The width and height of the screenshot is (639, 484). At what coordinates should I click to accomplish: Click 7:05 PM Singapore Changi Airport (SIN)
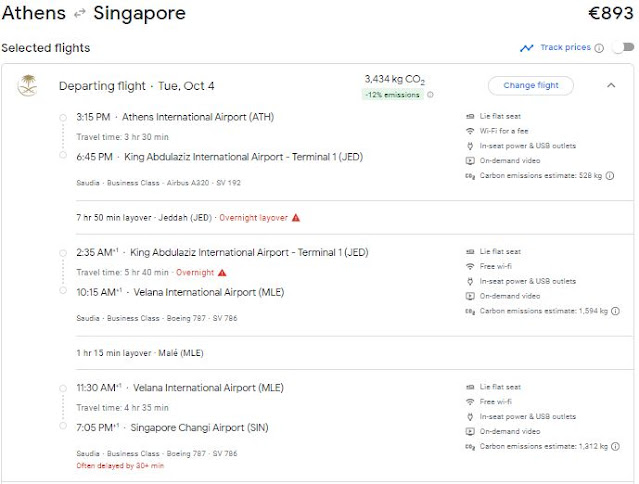[172, 428]
